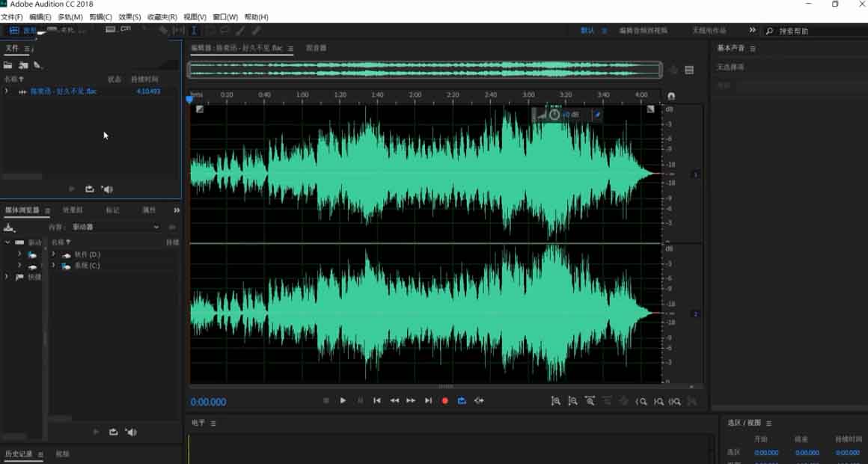Click the Zoom to Selection icon
Image resolution: width=868 pixels, height=464 pixels.
coord(676,401)
